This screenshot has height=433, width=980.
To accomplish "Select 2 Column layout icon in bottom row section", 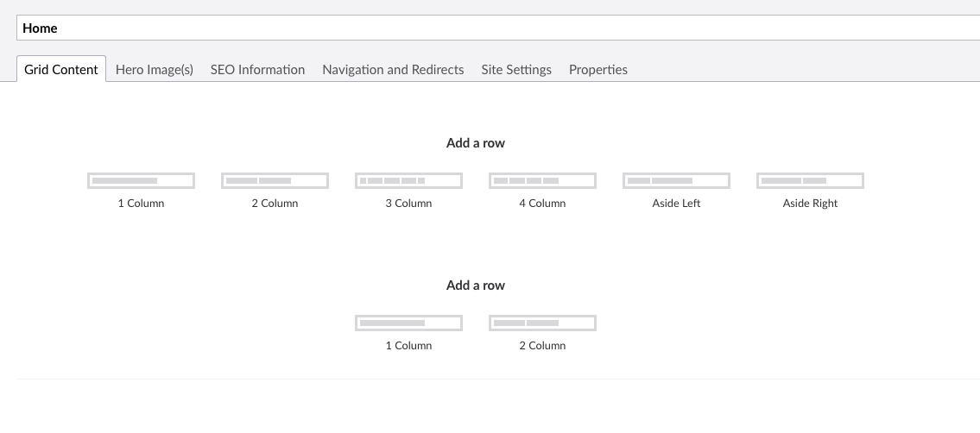I will click(x=542, y=323).
